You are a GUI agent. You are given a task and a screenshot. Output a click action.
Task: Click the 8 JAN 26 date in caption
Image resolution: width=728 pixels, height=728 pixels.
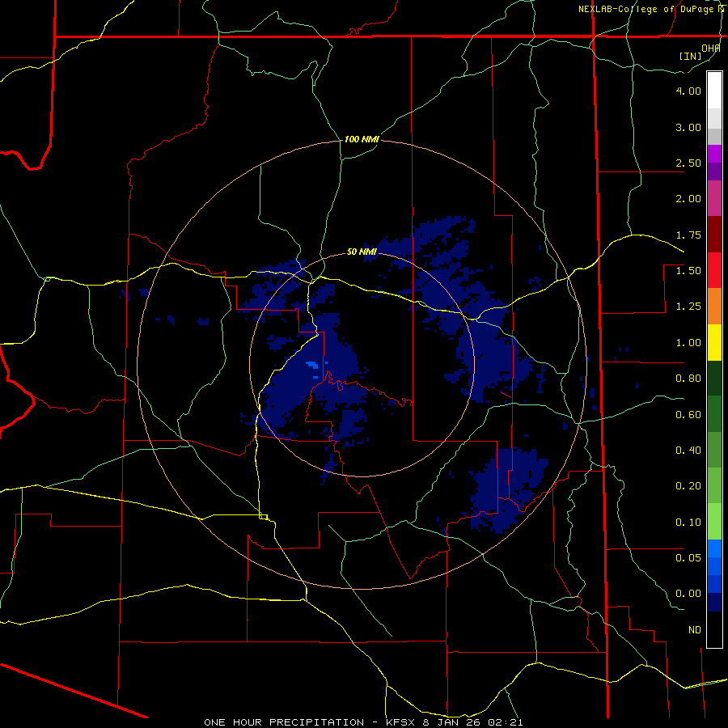point(451,722)
